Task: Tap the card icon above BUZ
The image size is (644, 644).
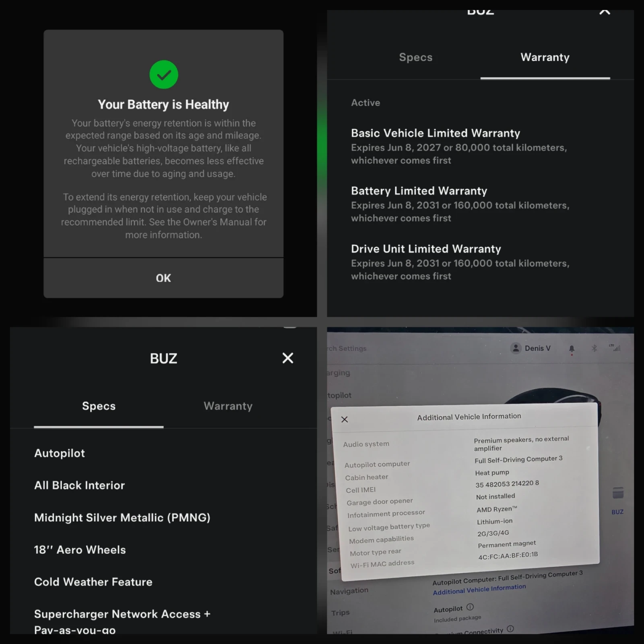Action: pos(618,493)
